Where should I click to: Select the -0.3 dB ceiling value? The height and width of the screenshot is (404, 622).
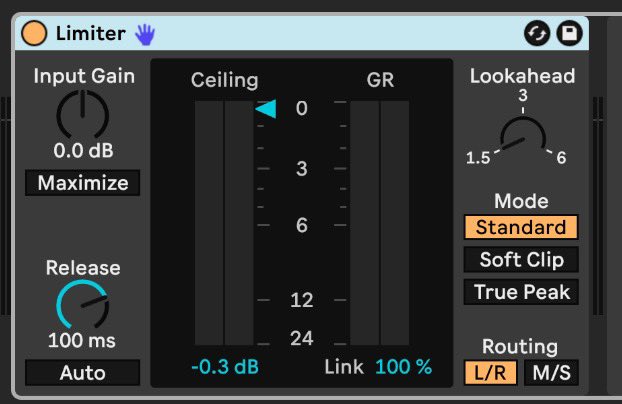pos(225,367)
